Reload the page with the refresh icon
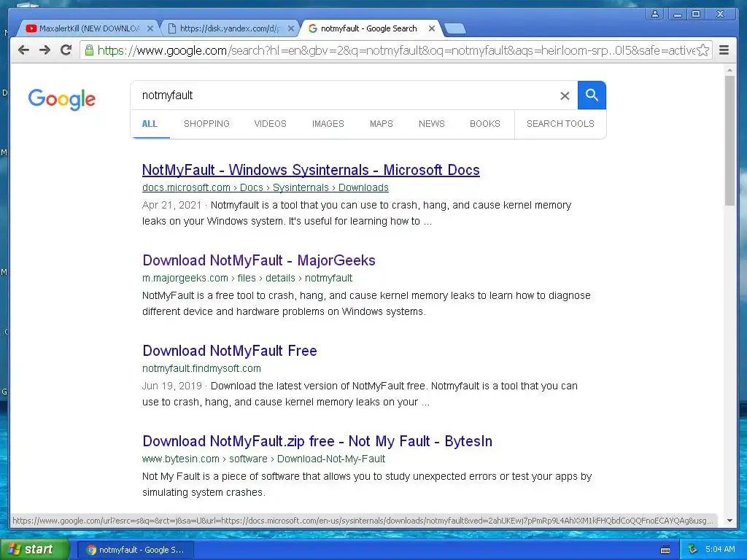Viewport: 747px width, 560px height. pyautogui.click(x=66, y=50)
